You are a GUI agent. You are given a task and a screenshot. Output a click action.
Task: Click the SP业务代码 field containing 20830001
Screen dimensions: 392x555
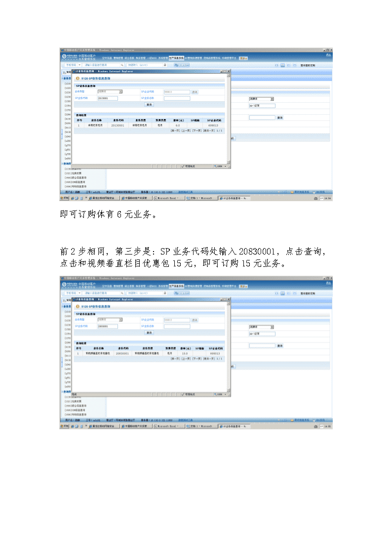coord(108,326)
